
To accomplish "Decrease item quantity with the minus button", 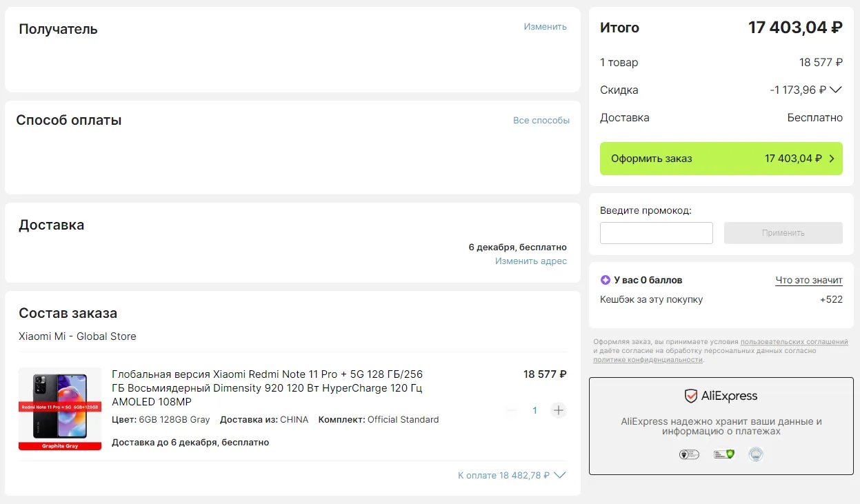I will tap(511, 410).
